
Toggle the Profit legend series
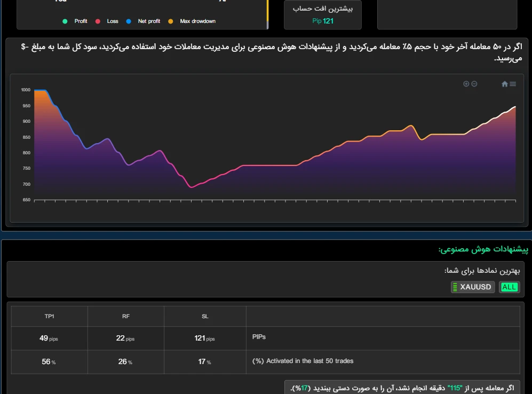tap(81, 21)
